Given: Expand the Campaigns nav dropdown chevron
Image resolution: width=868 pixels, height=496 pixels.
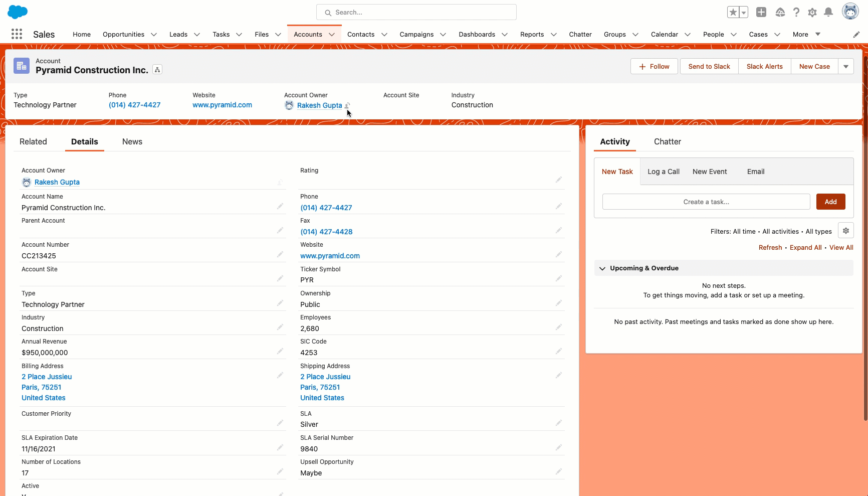Looking at the screenshot, I should 443,35.
